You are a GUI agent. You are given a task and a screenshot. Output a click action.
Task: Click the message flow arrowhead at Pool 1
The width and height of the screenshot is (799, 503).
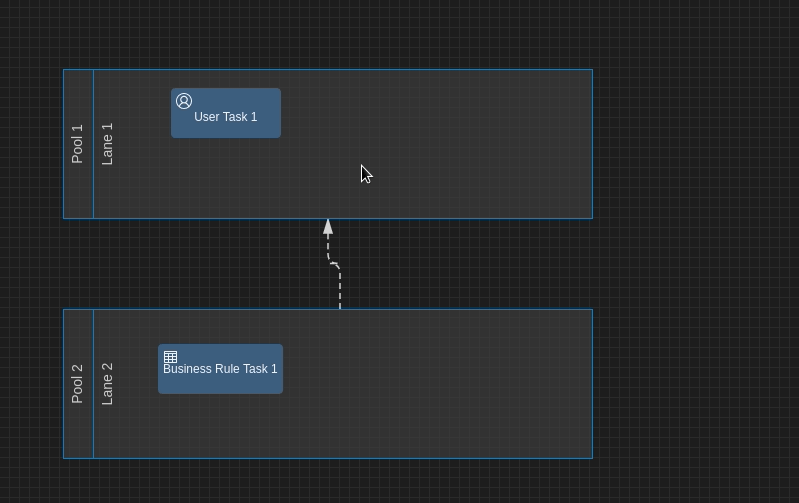click(328, 227)
